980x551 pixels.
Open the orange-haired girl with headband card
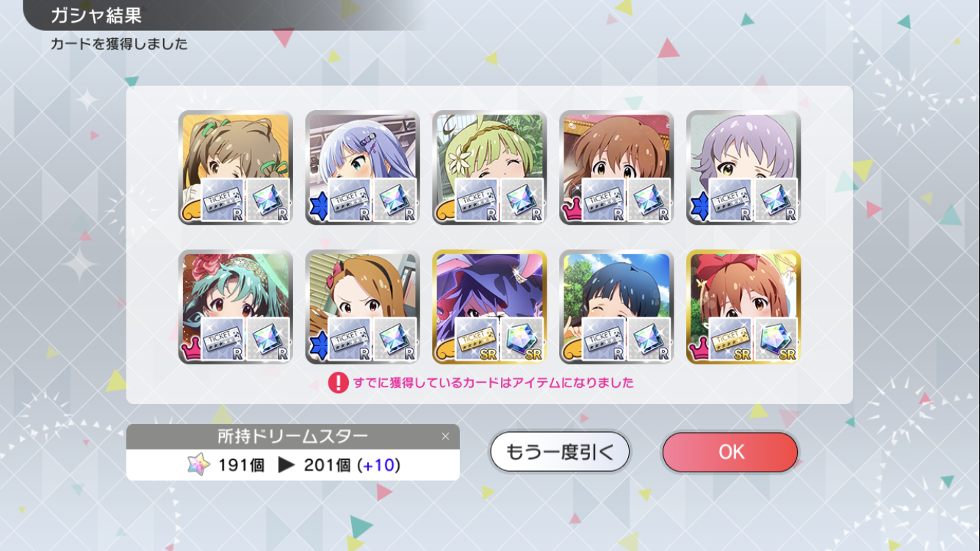pos(363,307)
